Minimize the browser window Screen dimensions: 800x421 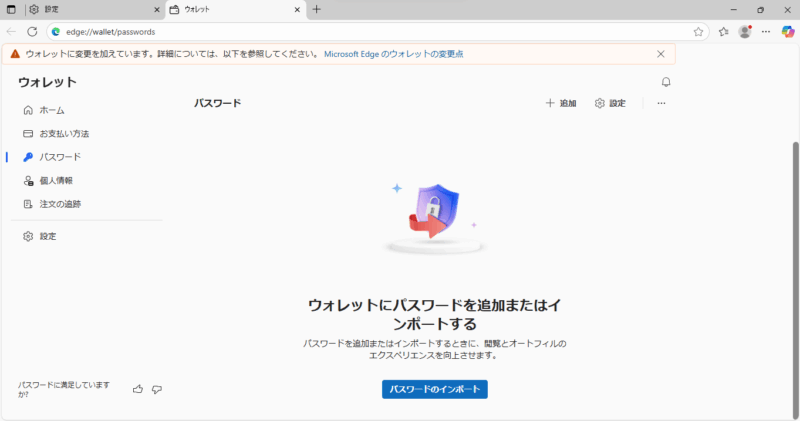click(734, 9)
